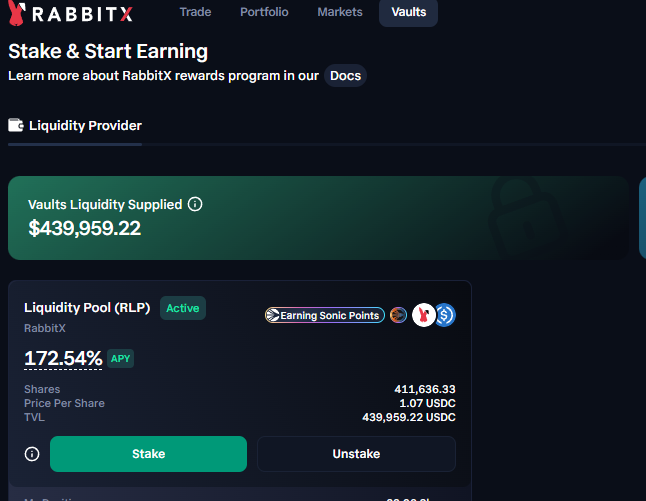Click the Stake & Start Earning heading

click(x=108, y=52)
